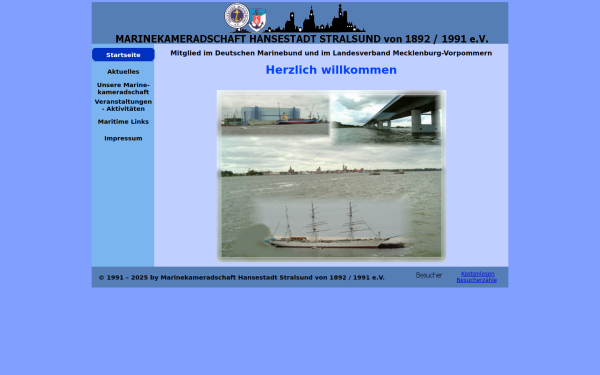Click the Besucher counter label
The image size is (600, 375).
429,275
